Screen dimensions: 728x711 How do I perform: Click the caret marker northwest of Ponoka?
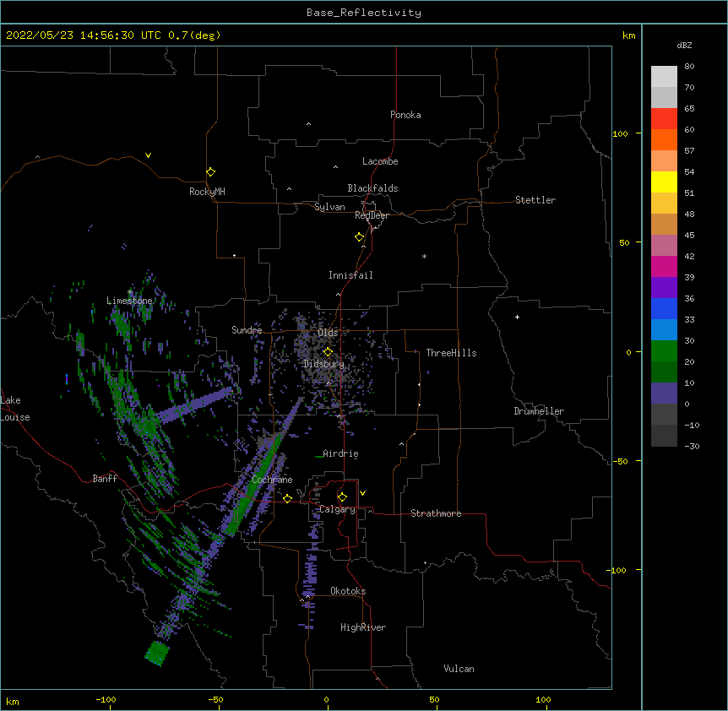(309, 124)
